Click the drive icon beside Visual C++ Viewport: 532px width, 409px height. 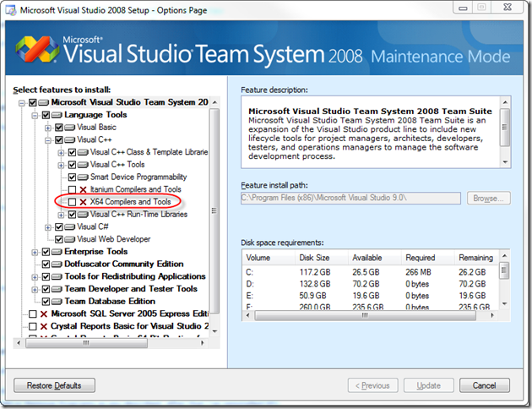pos(69,139)
